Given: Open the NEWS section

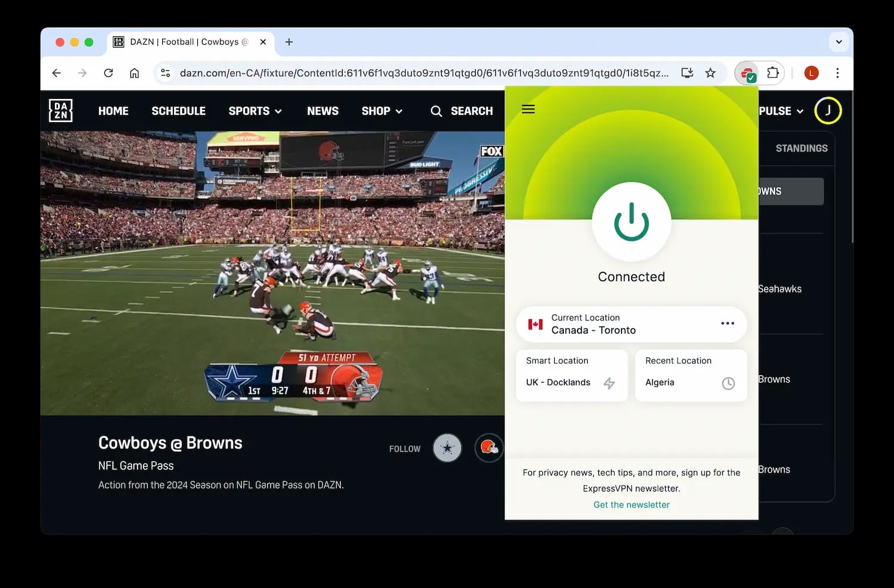Looking at the screenshot, I should (x=322, y=111).
